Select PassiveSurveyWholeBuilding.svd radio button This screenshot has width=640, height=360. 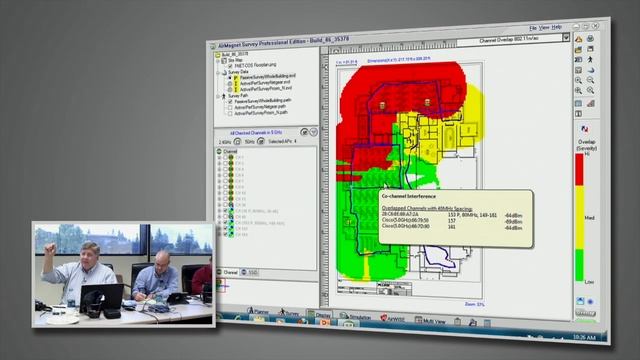tap(230, 77)
